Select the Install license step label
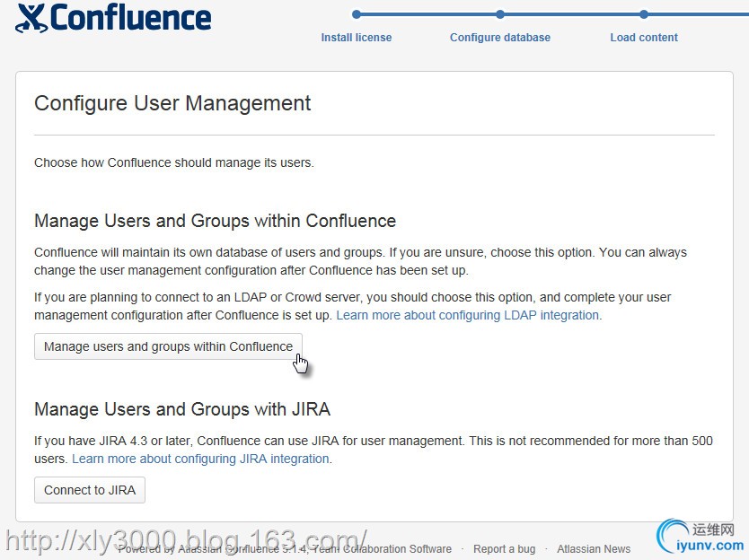The image size is (749, 560). (357, 37)
